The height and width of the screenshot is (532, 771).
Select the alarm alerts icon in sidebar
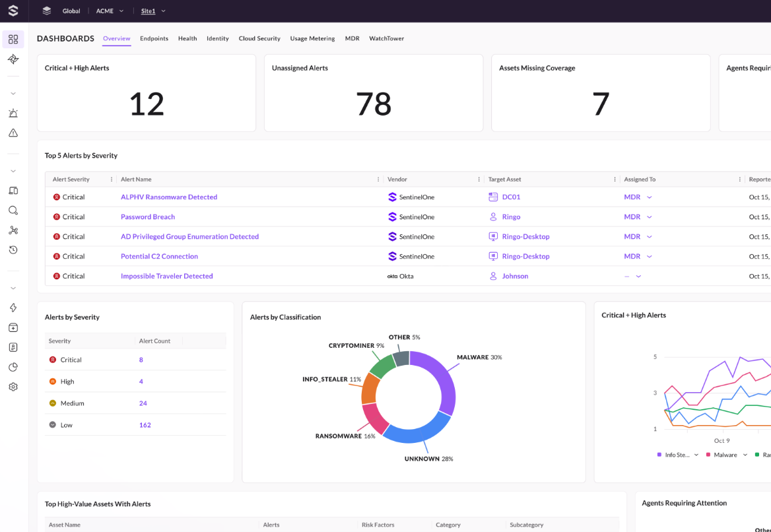click(x=13, y=113)
